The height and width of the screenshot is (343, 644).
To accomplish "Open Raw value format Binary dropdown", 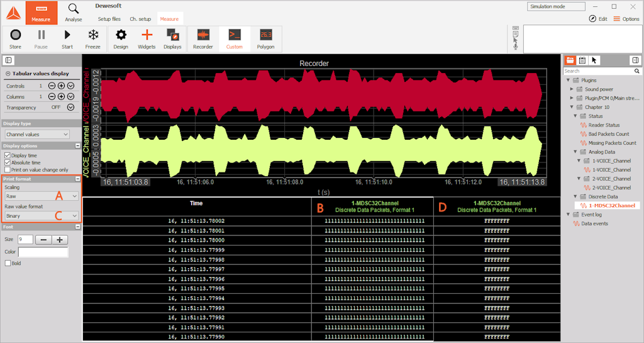I will (x=41, y=216).
